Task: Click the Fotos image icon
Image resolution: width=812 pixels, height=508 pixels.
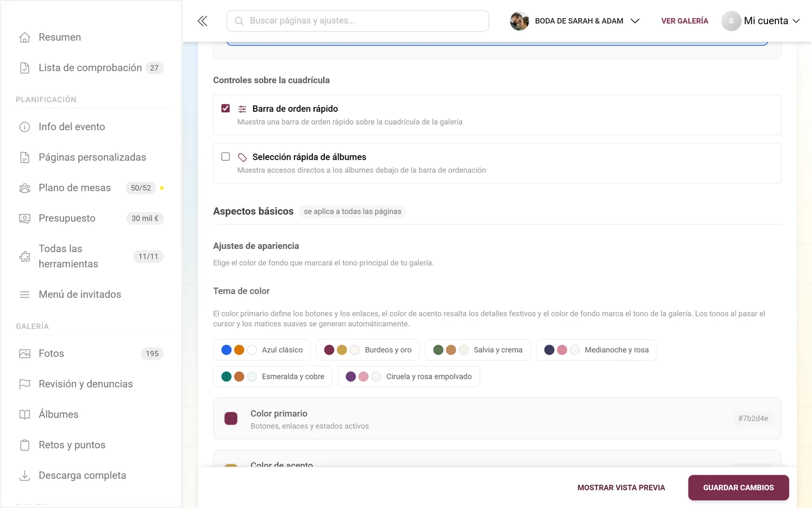Action: tap(25, 354)
